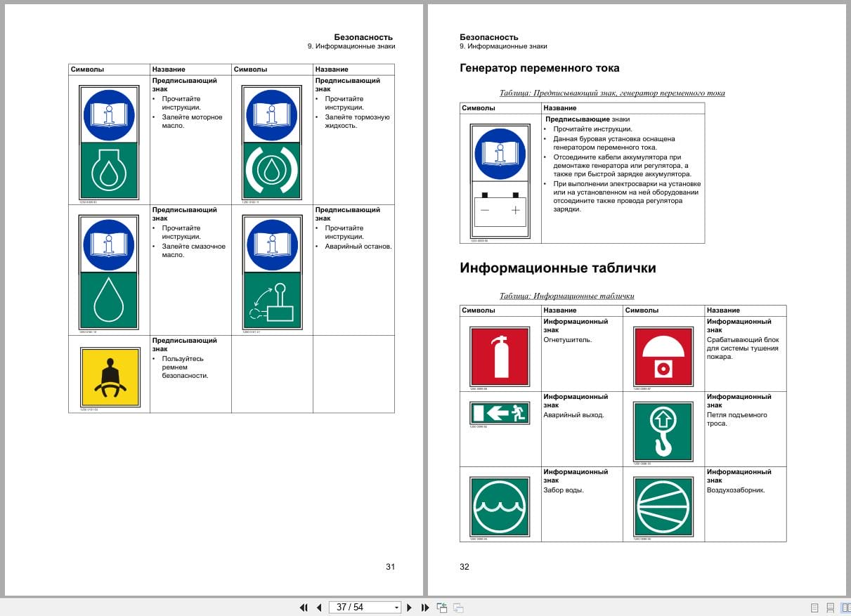Click the brake fluid sign image
Screen dimensions: 851x616
tap(271, 143)
